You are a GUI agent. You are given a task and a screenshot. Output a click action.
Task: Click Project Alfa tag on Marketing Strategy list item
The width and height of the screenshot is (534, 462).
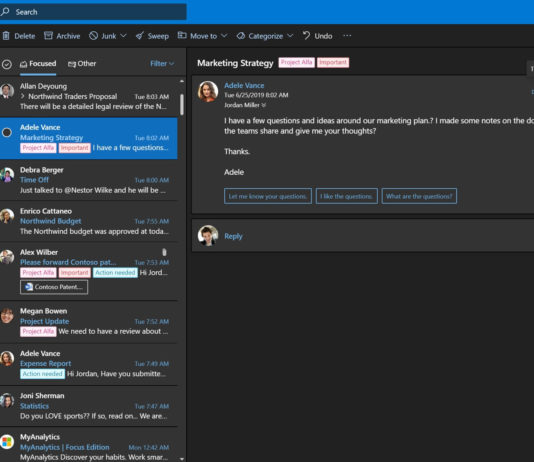pyautogui.click(x=38, y=148)
